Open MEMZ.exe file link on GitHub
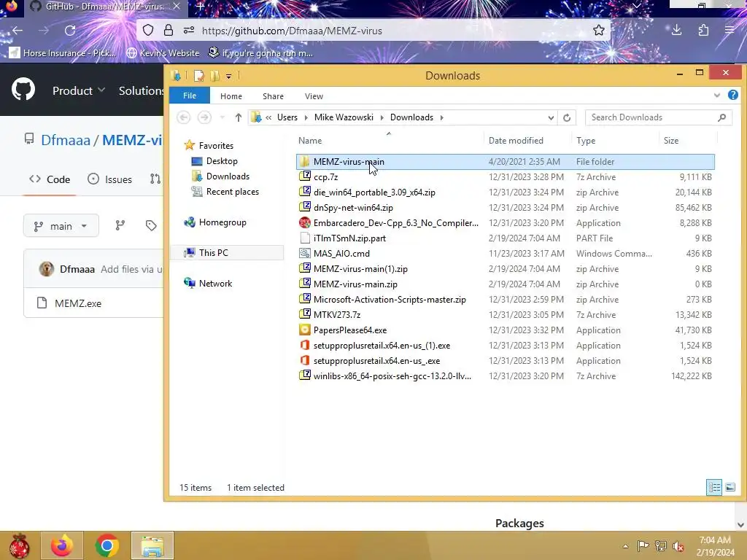Viewport: 747px width, 560px height. 78,303
